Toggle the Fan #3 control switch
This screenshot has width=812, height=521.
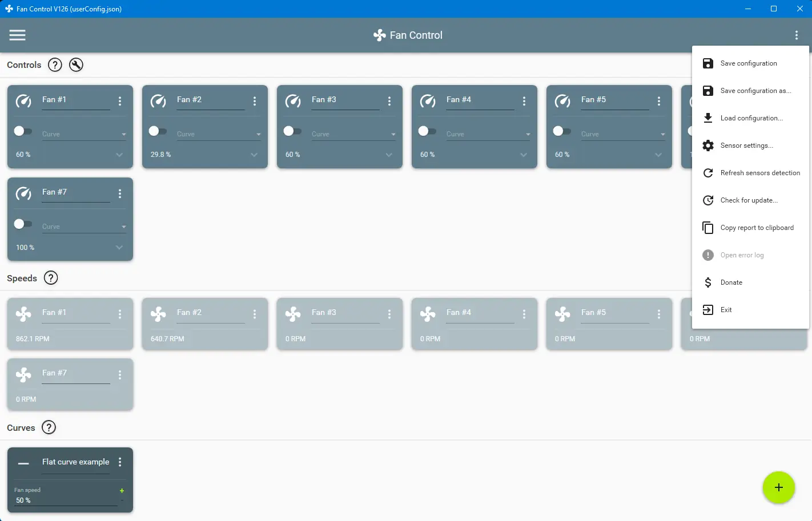pyautogui.click(x=292, y=131)
